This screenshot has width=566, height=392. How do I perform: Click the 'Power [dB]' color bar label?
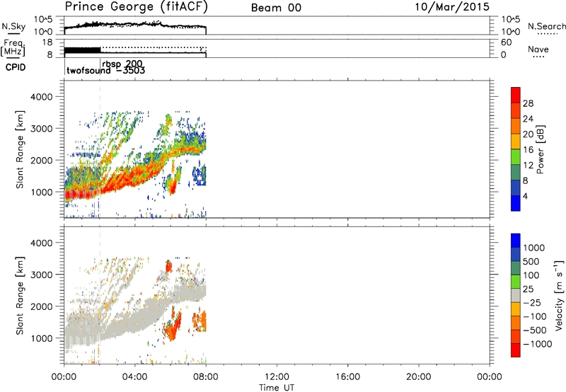(x=540, y=149)
